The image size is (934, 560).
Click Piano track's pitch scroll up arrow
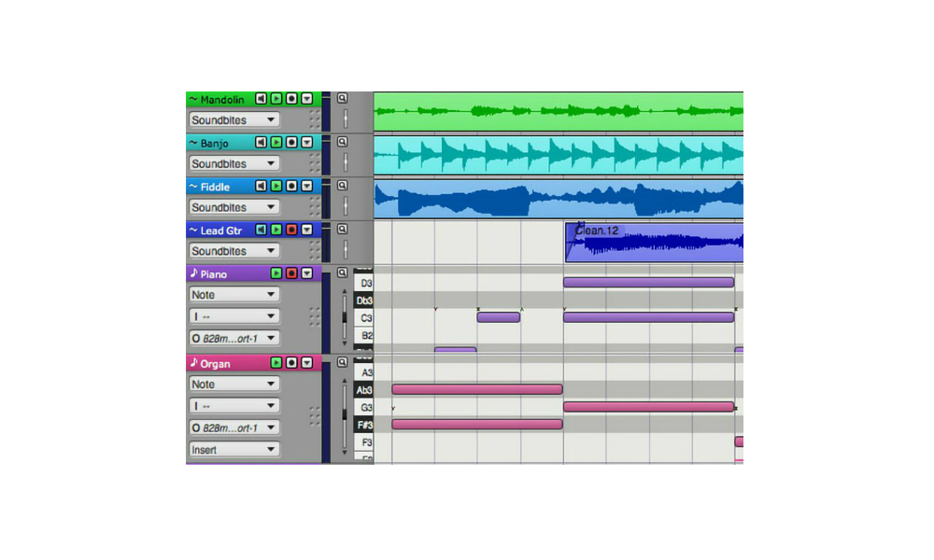[x=345, y=291]
